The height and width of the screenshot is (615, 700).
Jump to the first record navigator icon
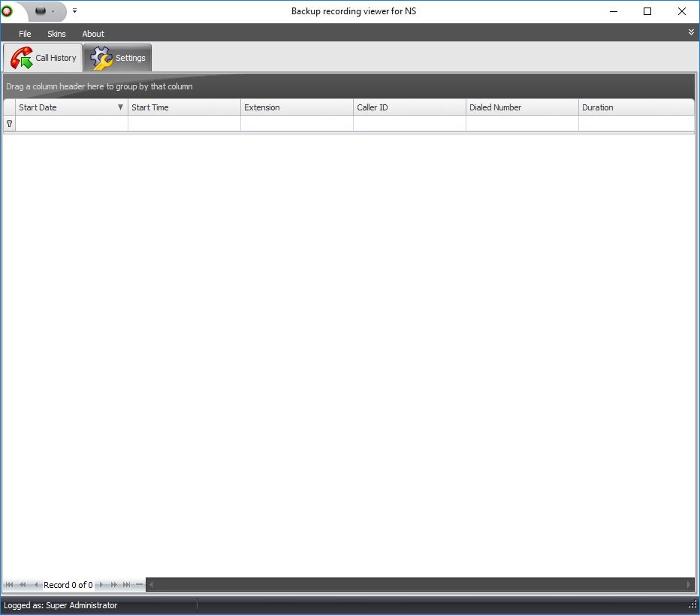coord(9,584)
